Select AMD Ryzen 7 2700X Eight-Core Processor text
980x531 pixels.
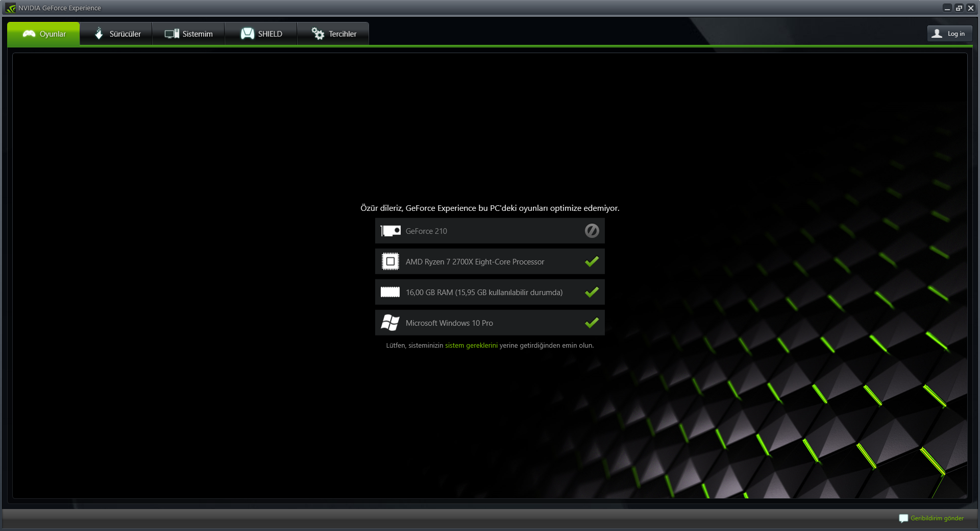(x=475, y=262)
